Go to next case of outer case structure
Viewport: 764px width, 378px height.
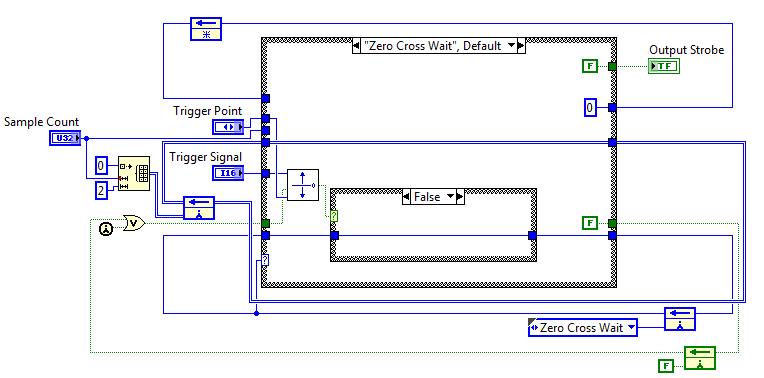coord(521,46)
